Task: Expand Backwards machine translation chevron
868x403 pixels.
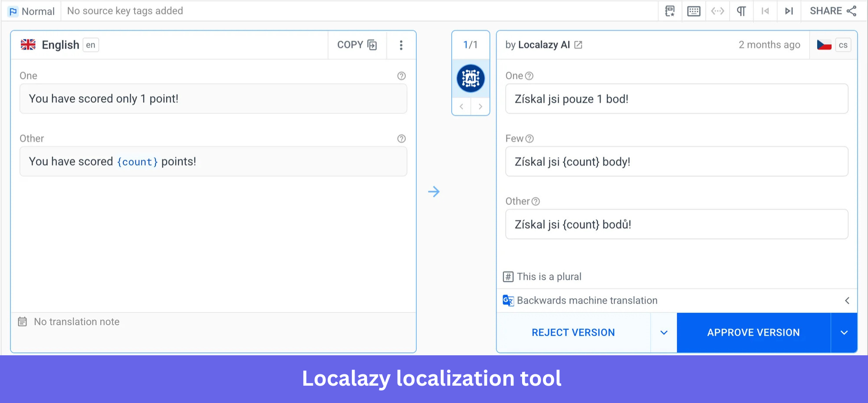Action: pyautogui.click(x=847, y=300)
